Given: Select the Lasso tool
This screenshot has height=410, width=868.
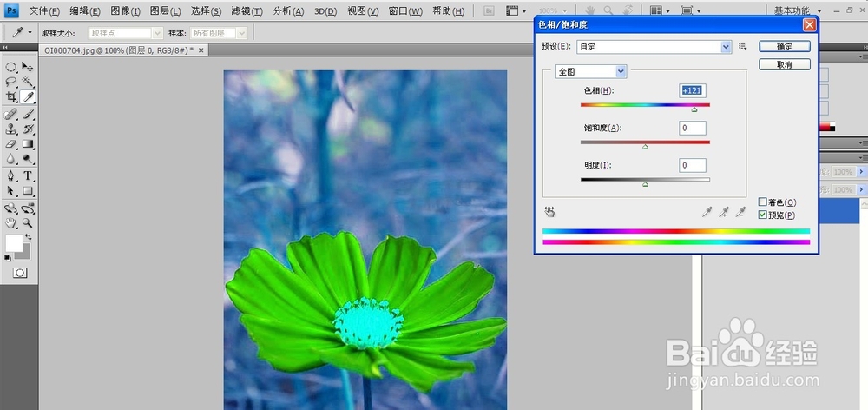Looking at the screenshot, I should (11, 82).
